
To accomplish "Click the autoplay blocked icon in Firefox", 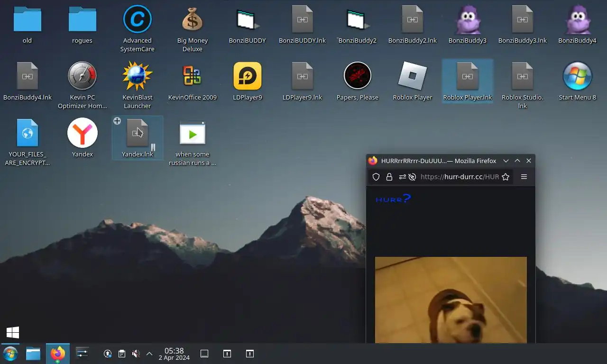I will [x=412, y=177].
